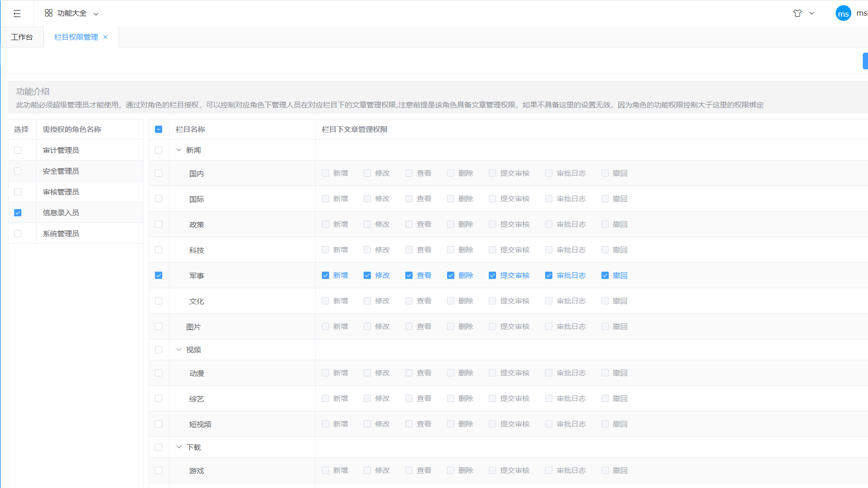Image resolution: width=868 pixels, height=488 pixels.
Task: Select the 栏目权限管理 tab
Action: (76, 37)
